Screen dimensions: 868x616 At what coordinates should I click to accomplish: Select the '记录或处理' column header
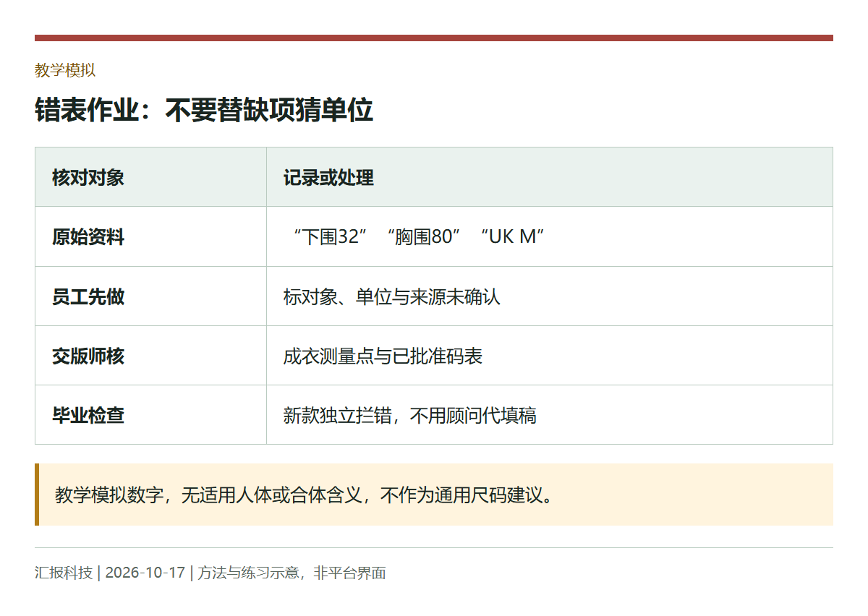point(550,177)
